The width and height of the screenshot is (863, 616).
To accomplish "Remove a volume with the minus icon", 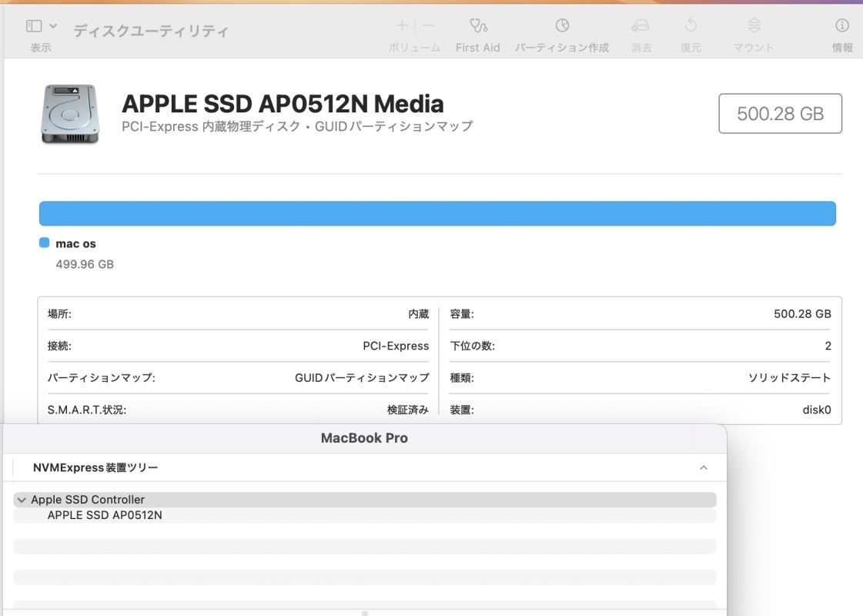I will 428,25.
